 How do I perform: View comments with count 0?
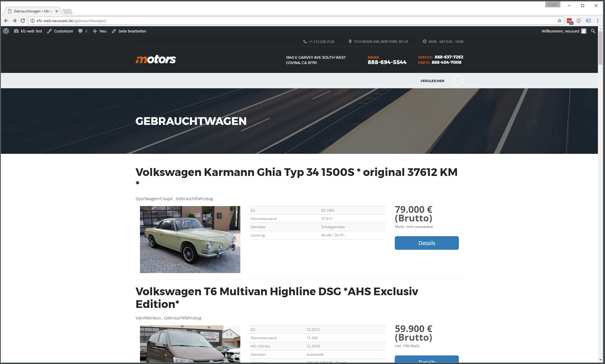pyautogui.click(x=83, y=31)
